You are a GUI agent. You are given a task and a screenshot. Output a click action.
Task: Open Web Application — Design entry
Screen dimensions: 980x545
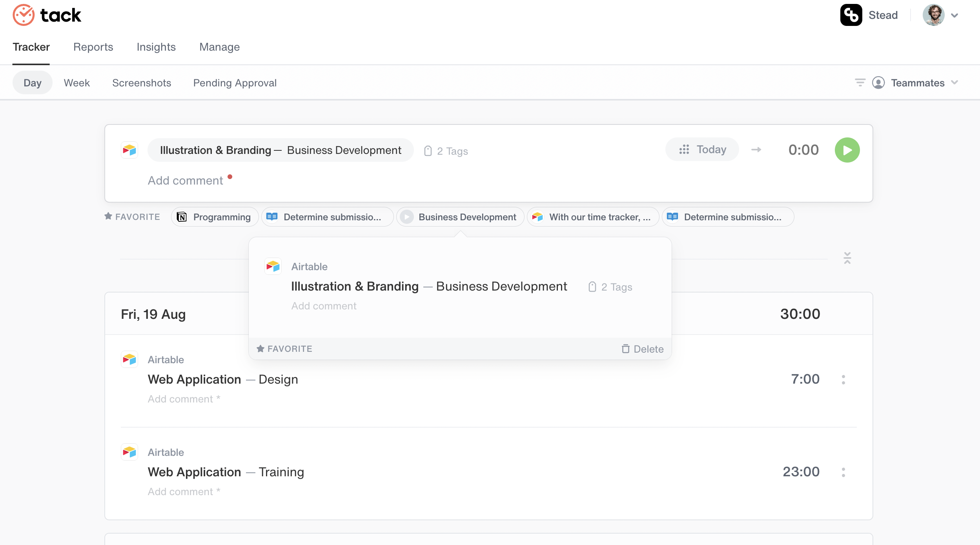coord(223,379)
